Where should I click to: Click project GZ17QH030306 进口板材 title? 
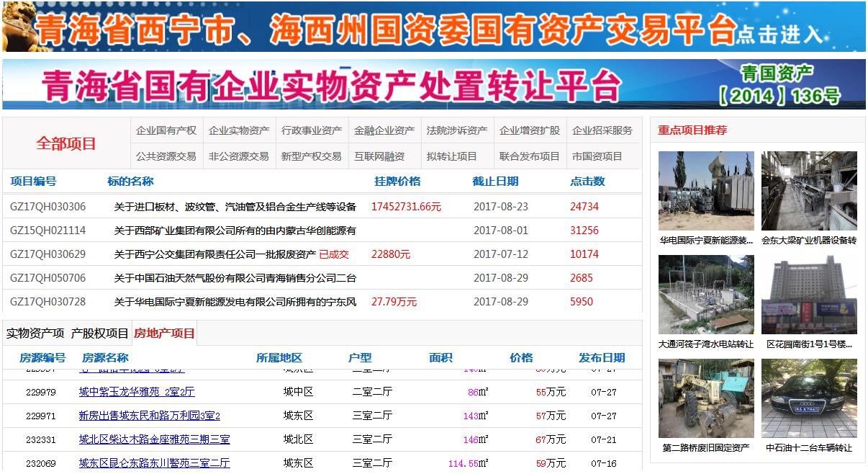pos(235,207)
